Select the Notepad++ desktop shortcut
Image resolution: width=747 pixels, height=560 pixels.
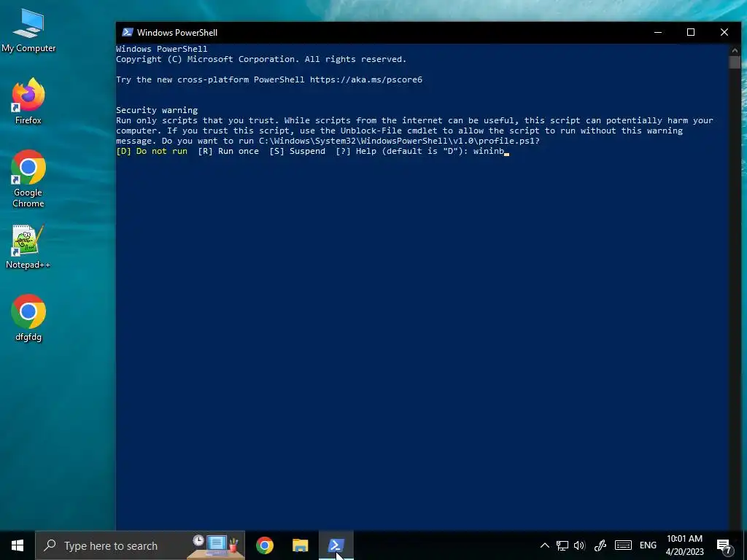point(28,246)
